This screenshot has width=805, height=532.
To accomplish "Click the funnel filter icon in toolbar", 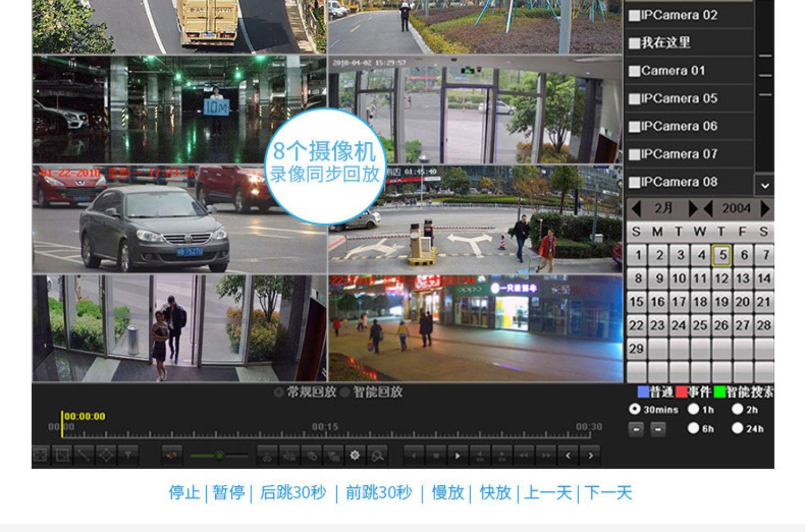I will 128,455.
